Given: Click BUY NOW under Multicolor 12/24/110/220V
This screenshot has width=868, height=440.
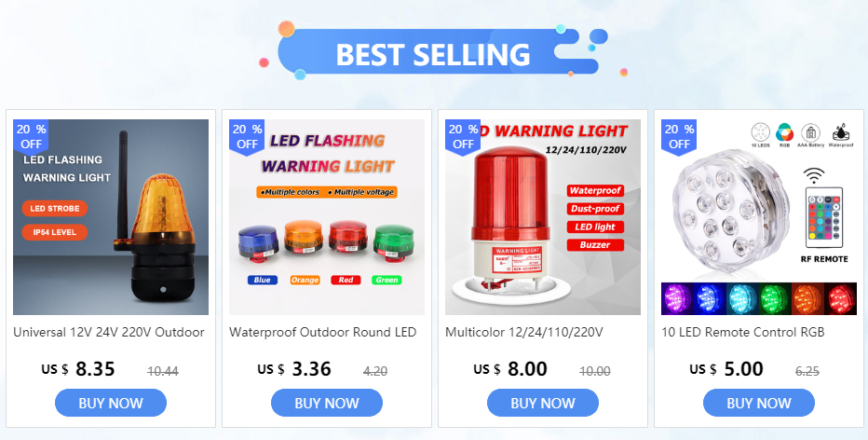Looking at the screenshot, I should point(542,403).
